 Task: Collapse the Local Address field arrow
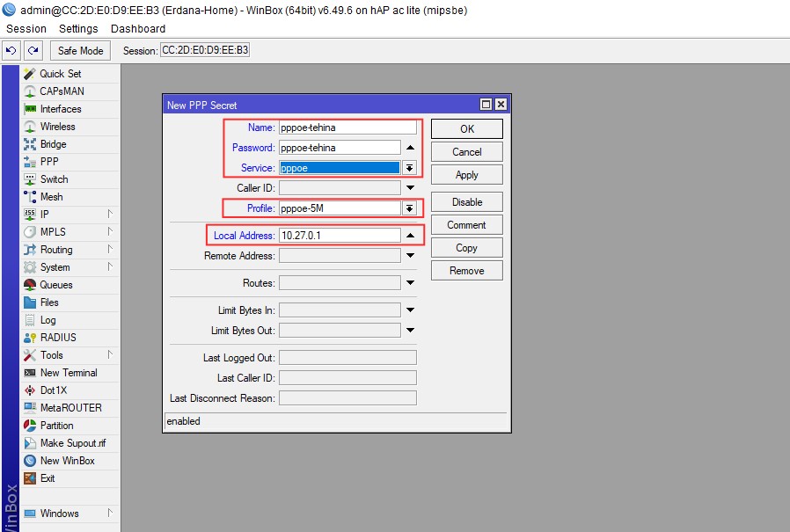[x=410, y=236]
